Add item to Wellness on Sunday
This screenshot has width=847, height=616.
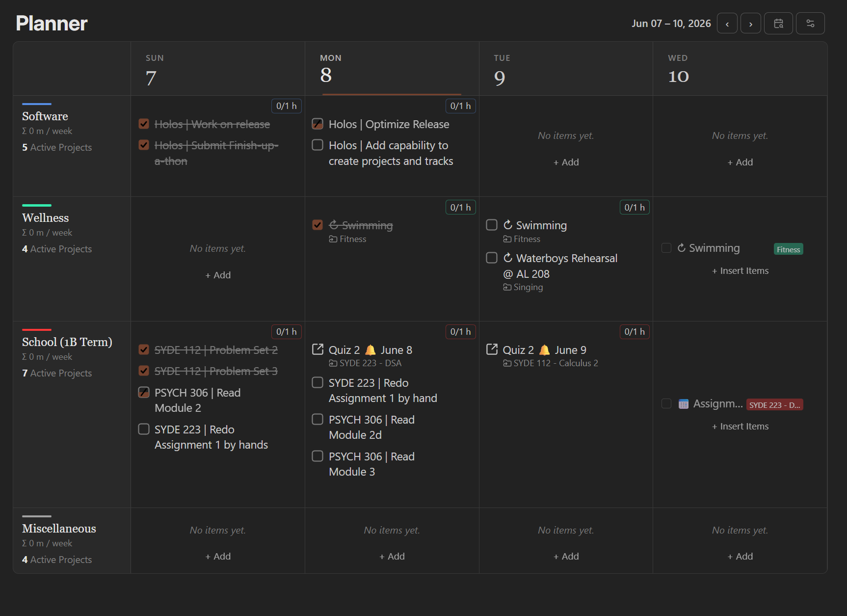tap(218, 275)
